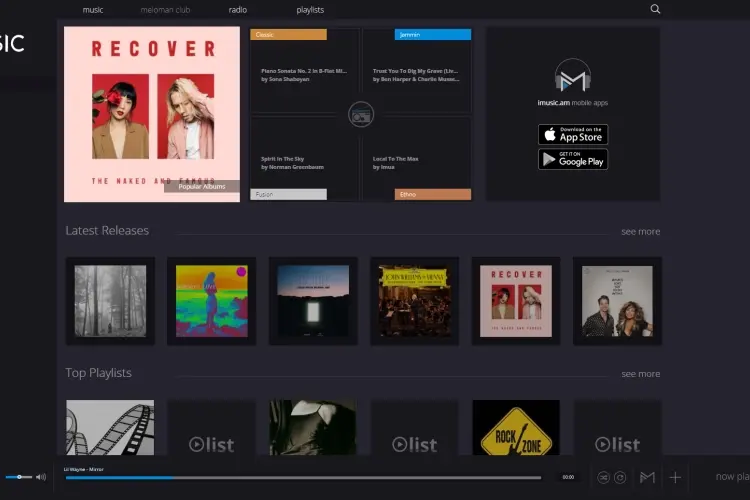The width and height of the screenshot is (750, 500).
Task: Get the app on Google Play
Action: tap(573, 159)
